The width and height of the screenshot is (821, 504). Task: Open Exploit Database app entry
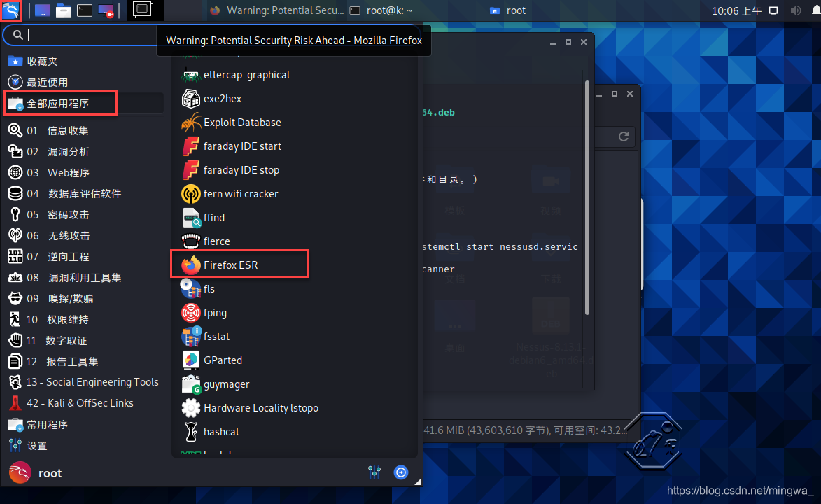coord(294,122)
